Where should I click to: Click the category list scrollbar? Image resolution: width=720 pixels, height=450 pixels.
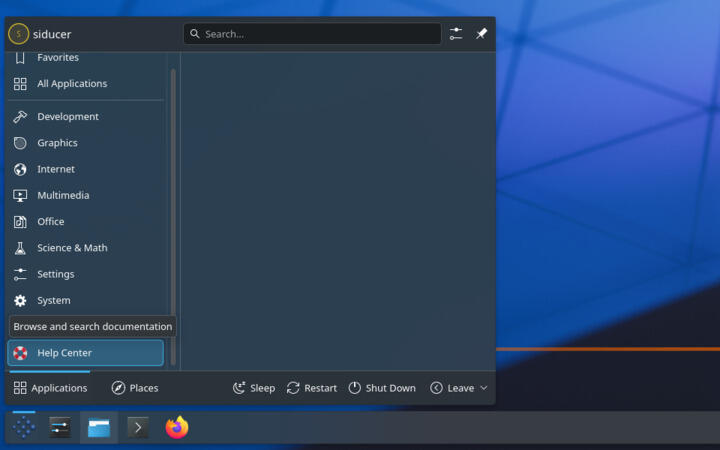[173, 217]
